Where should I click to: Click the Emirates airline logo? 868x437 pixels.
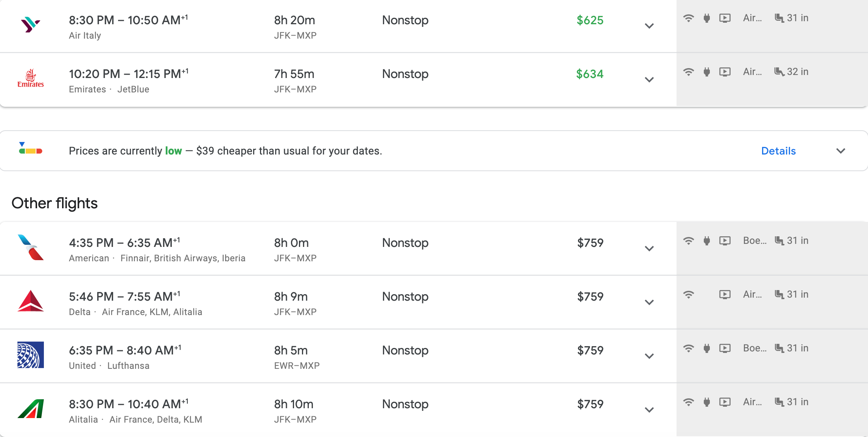pyautogui.click(x=31, y=79)
